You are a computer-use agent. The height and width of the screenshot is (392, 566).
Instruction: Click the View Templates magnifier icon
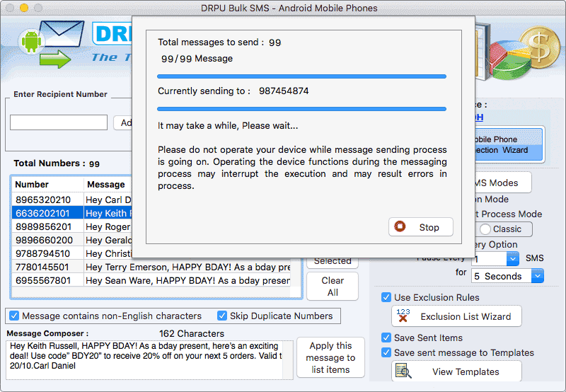[404, 371]
